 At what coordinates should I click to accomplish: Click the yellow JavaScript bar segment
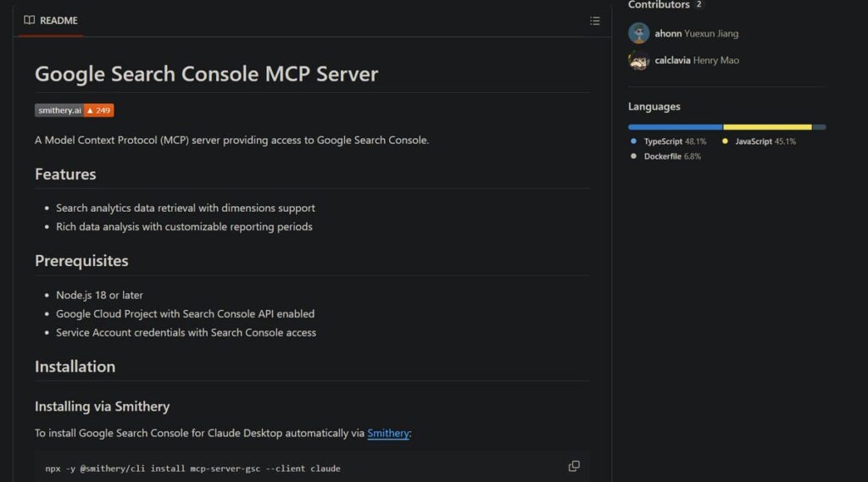[x=767, y=127]
